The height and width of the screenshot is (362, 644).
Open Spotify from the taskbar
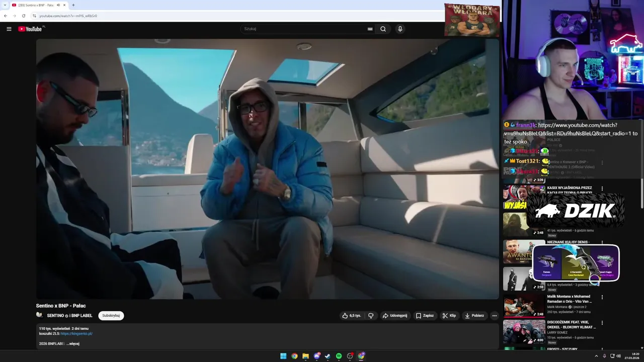pos(339,356)
